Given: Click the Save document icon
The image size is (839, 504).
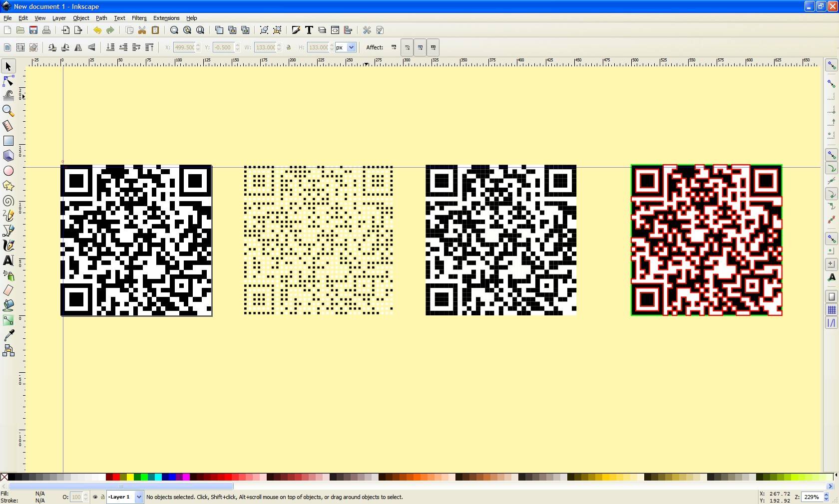Looking at the screenshot, I should (33, 30).
